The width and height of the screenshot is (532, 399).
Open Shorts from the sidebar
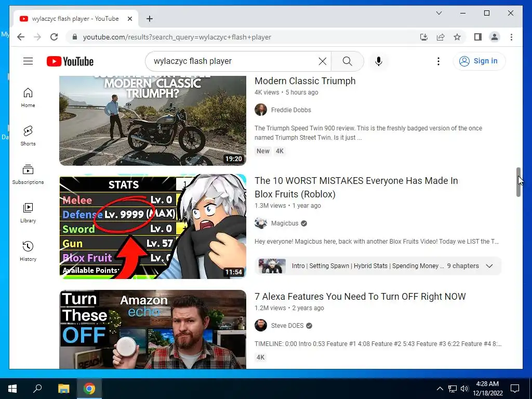click(x=28, y=136)
